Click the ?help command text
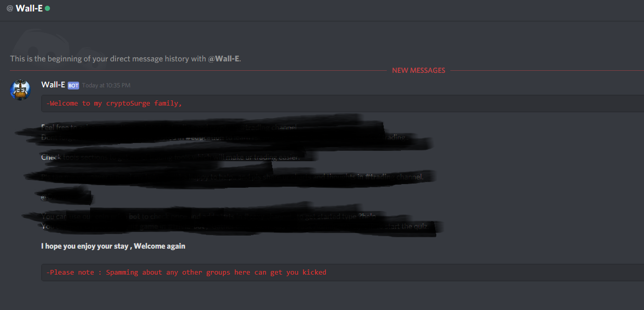Viewport: 644px width, 310px height. pyautogui.click(x=367, y=217)
